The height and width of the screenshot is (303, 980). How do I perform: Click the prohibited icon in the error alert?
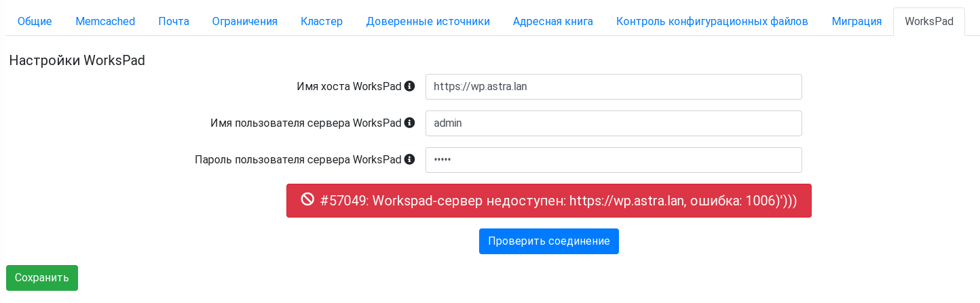[x=307, y=199]
